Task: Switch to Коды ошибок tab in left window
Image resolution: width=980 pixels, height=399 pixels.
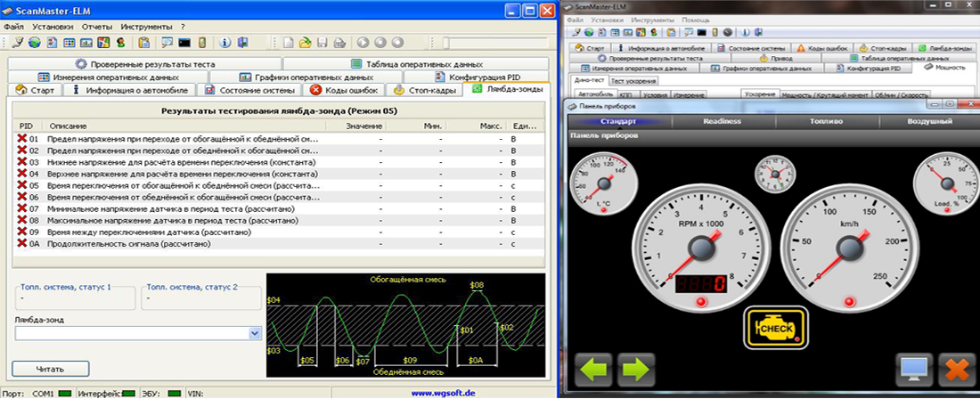Action: point(344,90)
